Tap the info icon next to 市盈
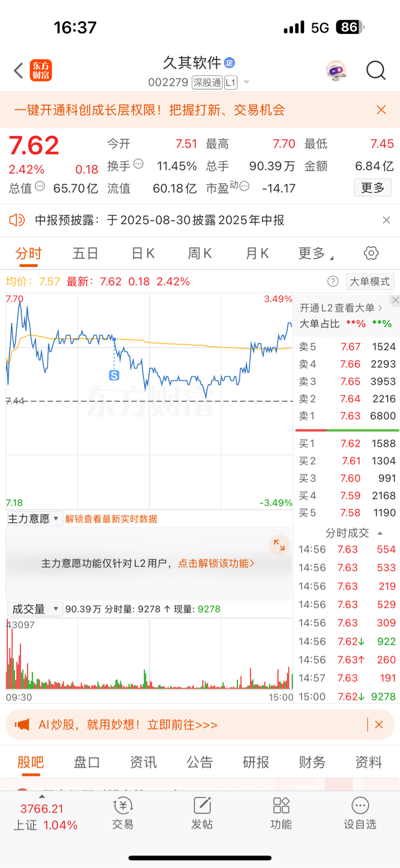 (244, 186)
